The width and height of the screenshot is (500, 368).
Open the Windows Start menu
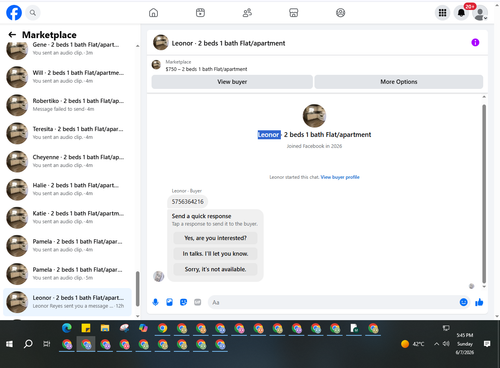(9, 344)
